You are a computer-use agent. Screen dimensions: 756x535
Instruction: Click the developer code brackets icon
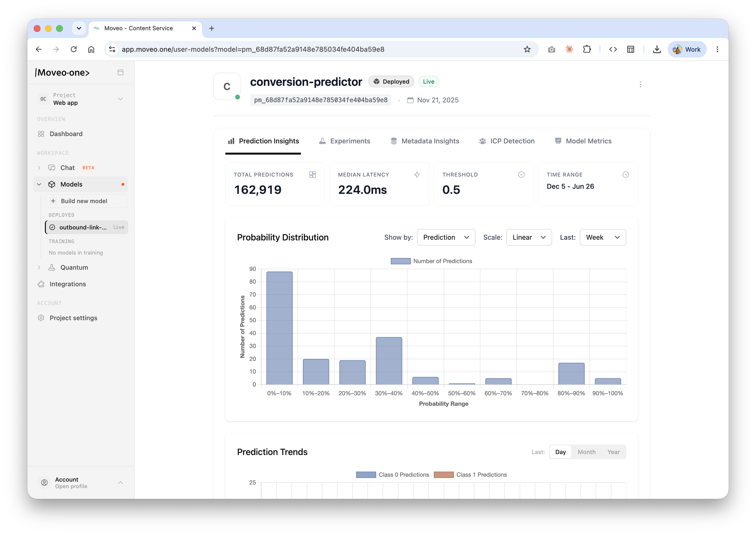(613, 49)
